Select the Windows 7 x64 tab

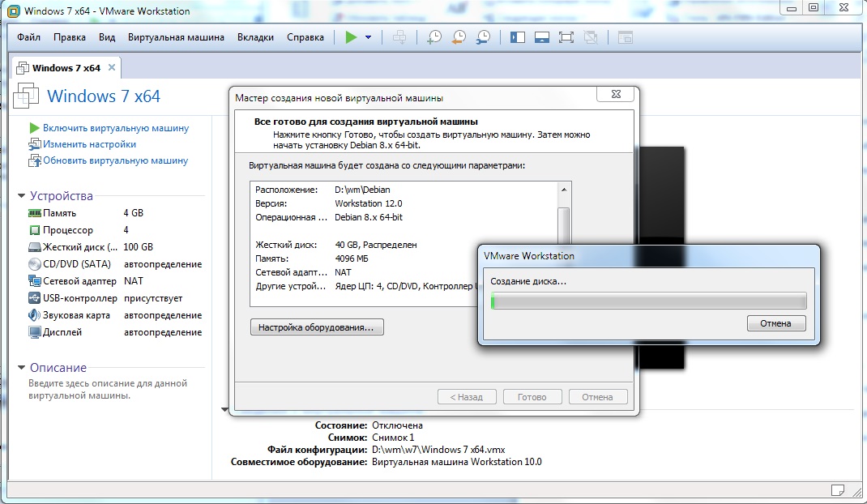click(66, 68)
